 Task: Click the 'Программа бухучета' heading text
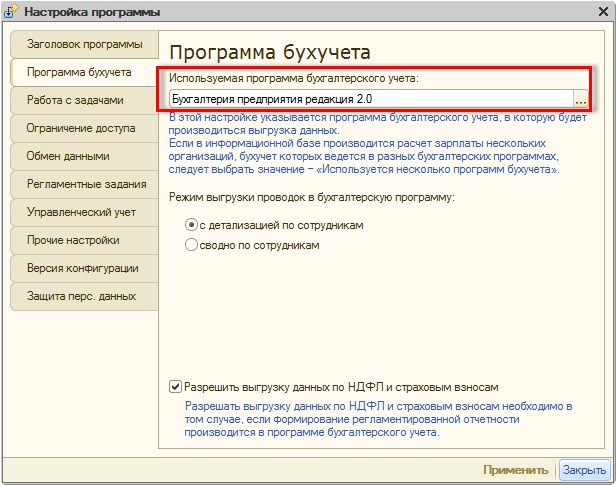pyautogui.click(x=270, y=52)
